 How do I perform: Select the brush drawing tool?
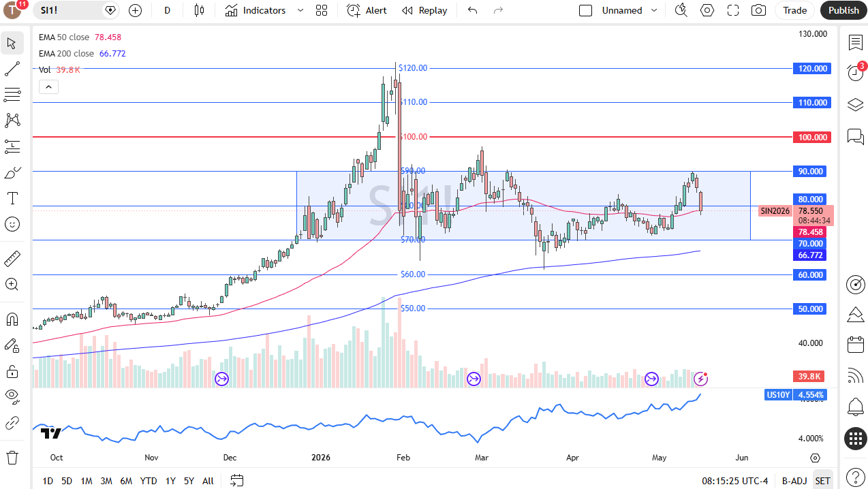tap(12, 172)
